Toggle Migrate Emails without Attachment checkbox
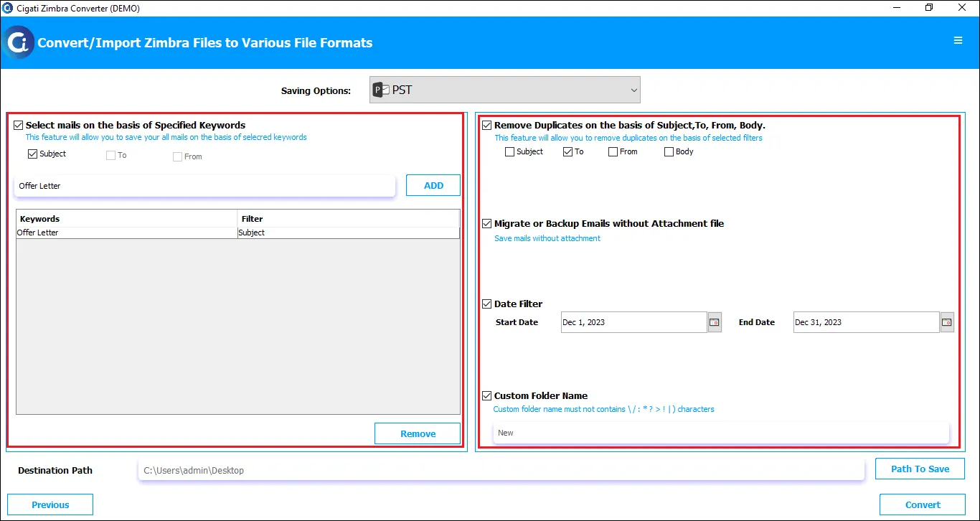Viewport: 980px width, 521px height. pos(487,223)
